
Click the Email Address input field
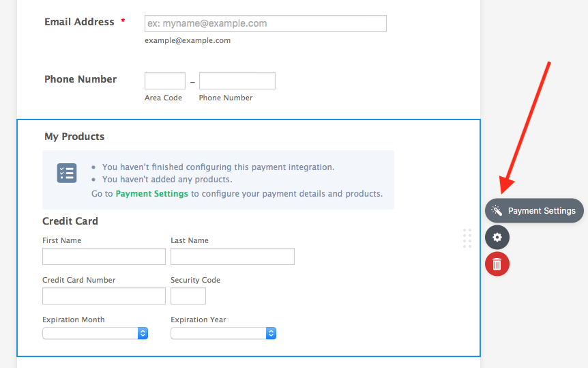point(265,23)
